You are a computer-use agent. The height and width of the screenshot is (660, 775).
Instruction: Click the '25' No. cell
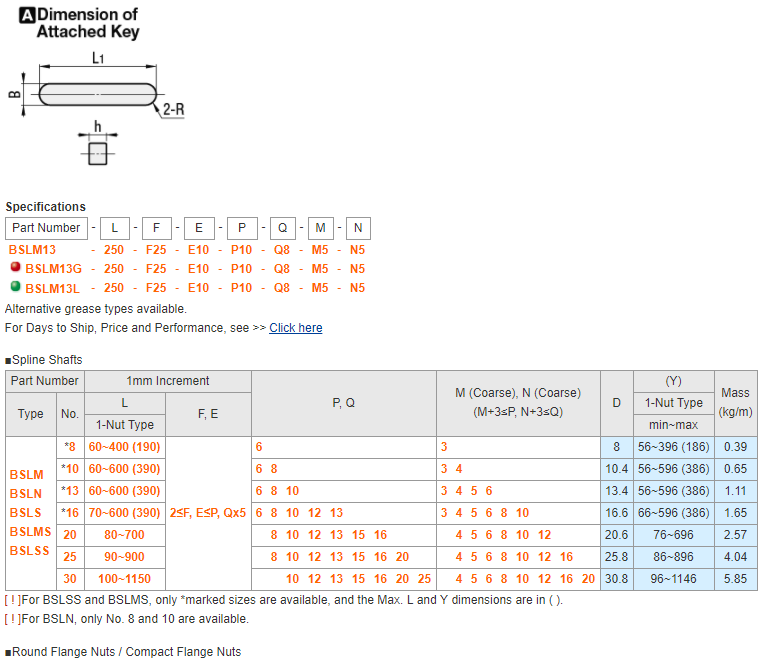click(x=70, y=557)
